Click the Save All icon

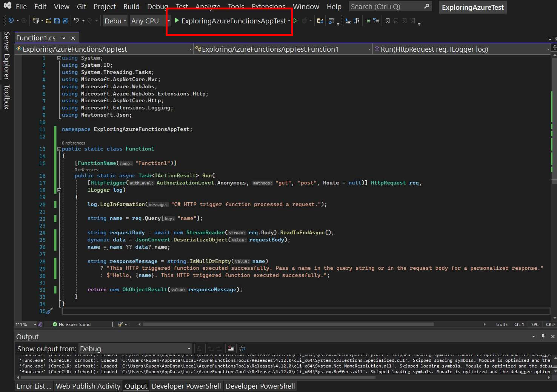pyautogui.click(x=65, y=21)
